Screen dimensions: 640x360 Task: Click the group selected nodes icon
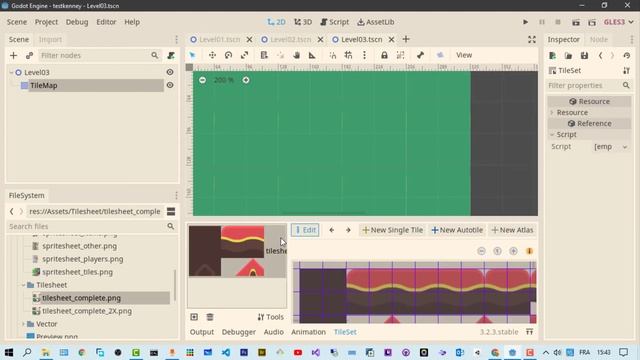click(400, 55)
